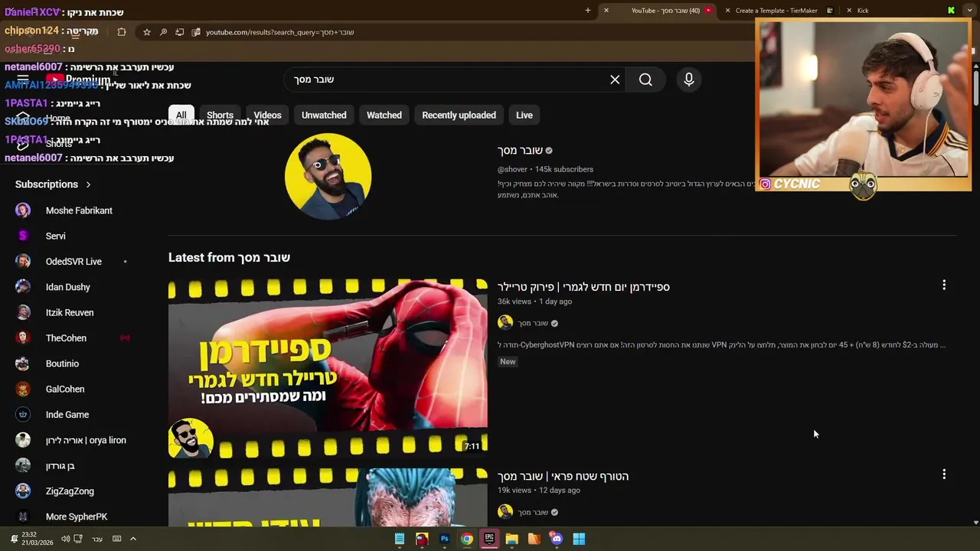Close the TierMaker browser tab
This screenshot has height=551, width=980.
click(x=727, y=11)
